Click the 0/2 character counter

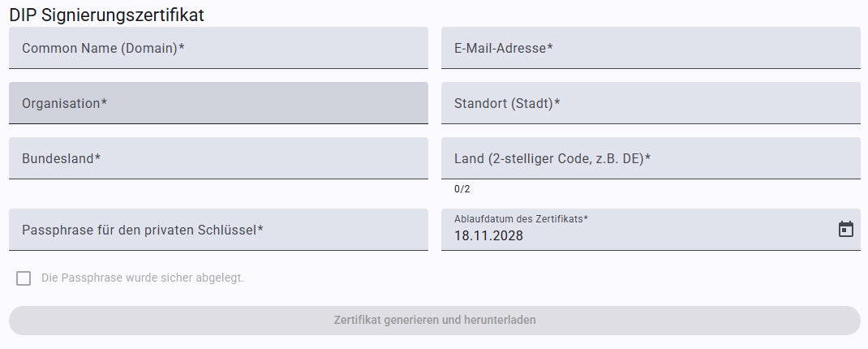[x=462, y=189]
